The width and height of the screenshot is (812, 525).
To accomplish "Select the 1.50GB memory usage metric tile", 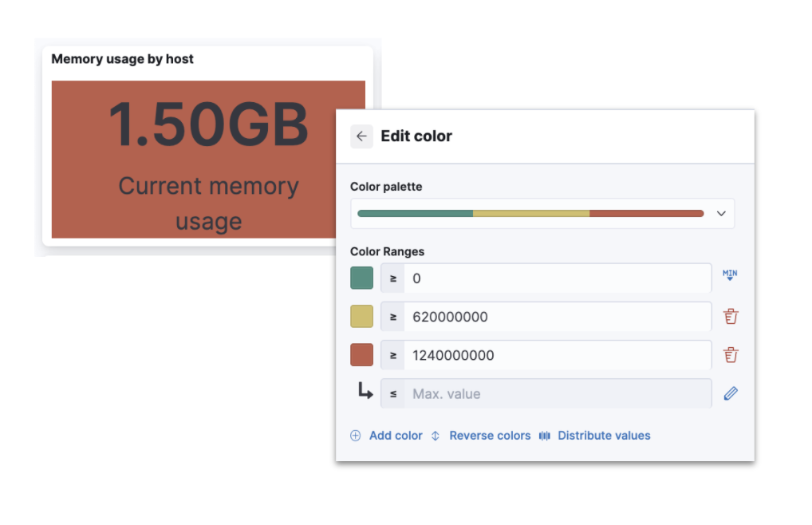I will pos(191,160).
